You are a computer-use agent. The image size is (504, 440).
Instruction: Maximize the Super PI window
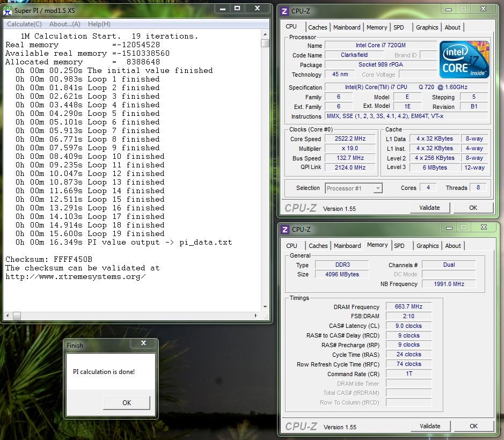[x=237, y=9]
